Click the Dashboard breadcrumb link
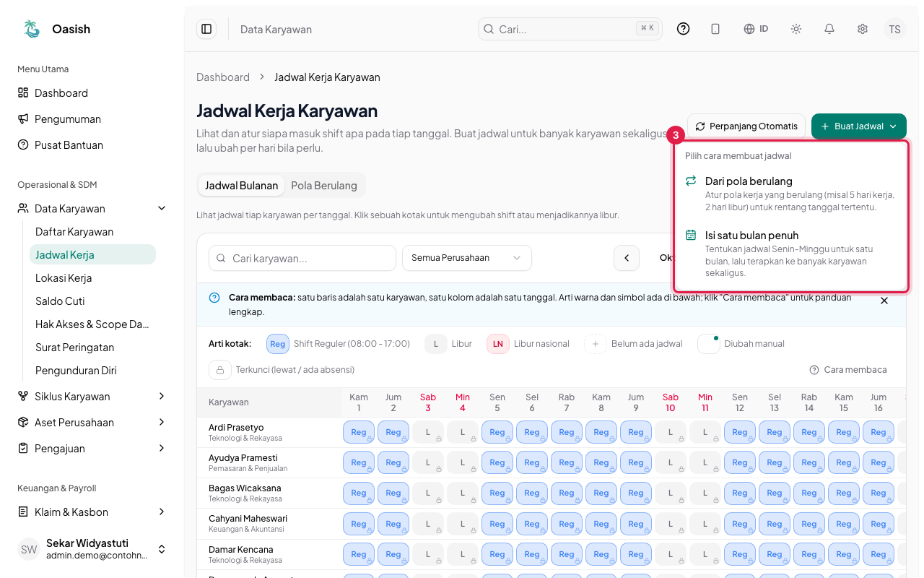Image resolution: width=924 pixels, height=578 pixels. [x=223, y=77]
